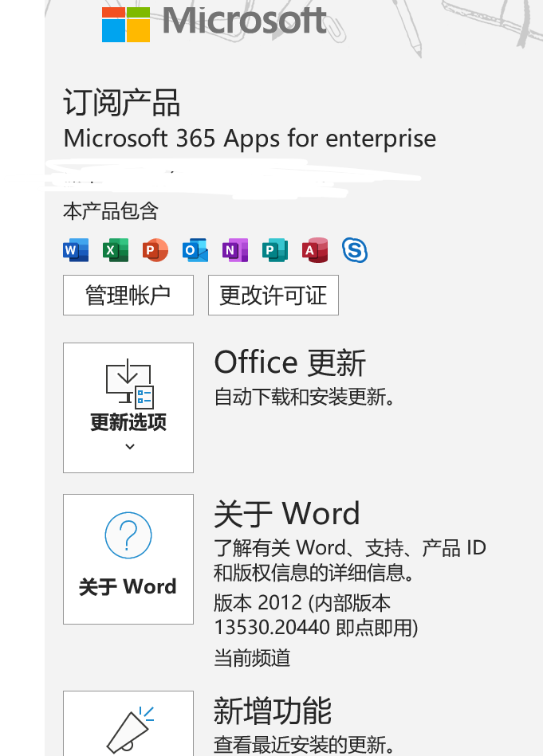
Task: Click the Skype for Business icon
Action: point(355,250)
